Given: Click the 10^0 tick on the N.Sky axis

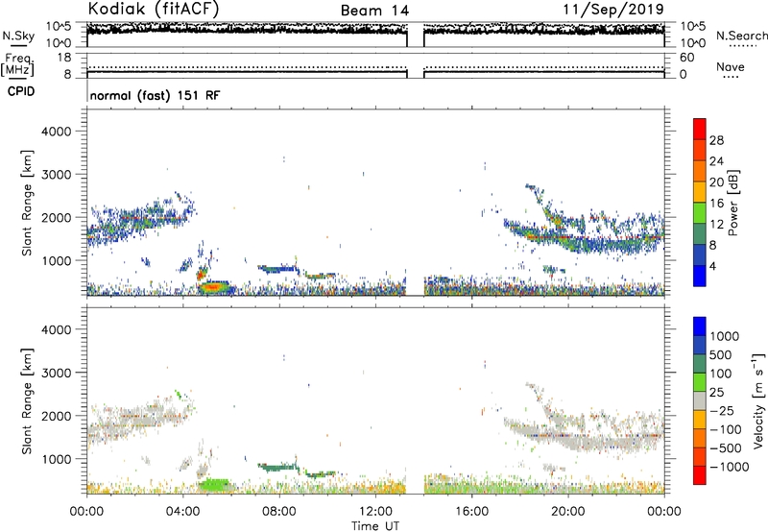Looking at the screenshot, I should point(59,43).
